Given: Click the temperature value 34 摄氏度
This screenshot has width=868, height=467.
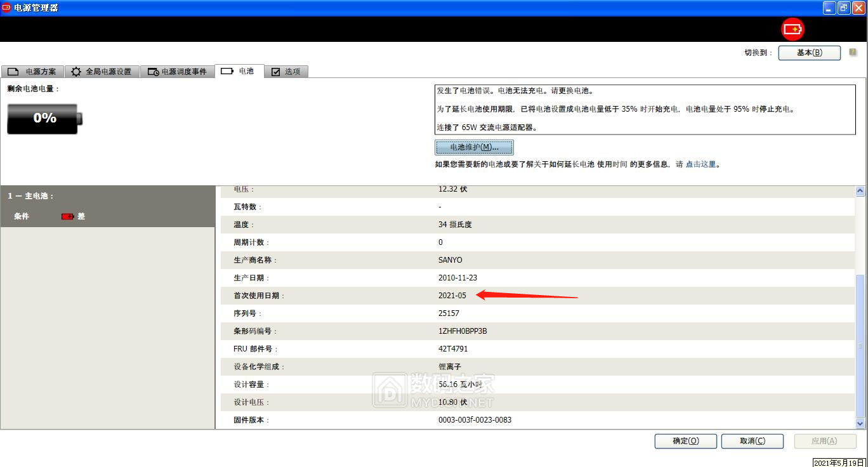Looking at the screenshot, I should [455, 225].
